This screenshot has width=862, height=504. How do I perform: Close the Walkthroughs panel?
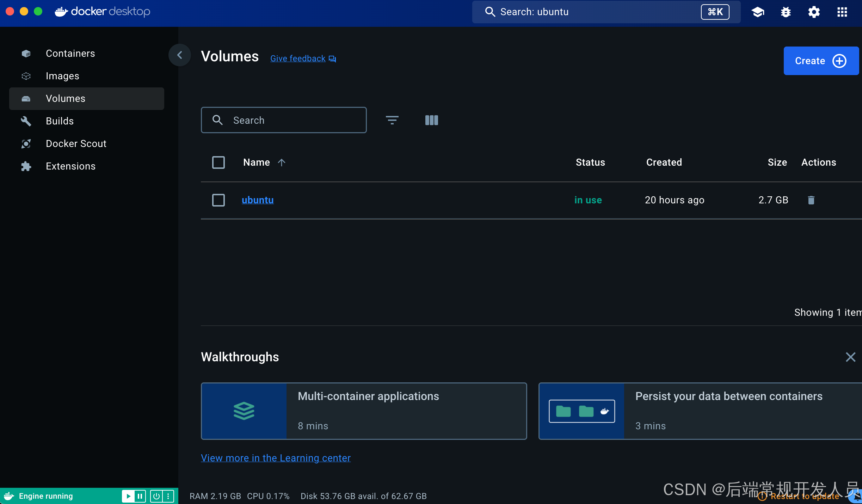(850, 357)
